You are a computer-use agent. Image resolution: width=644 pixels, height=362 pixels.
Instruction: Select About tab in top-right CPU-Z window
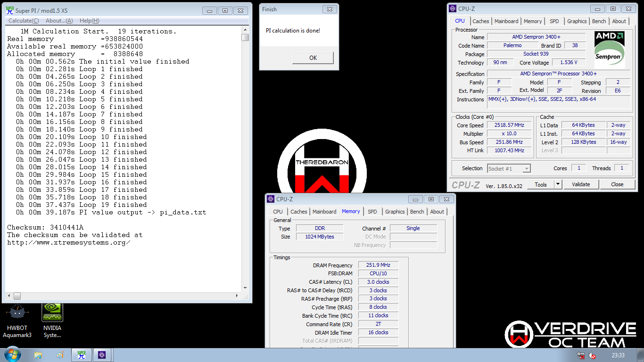pyautogui.click(x=619, y=21)
